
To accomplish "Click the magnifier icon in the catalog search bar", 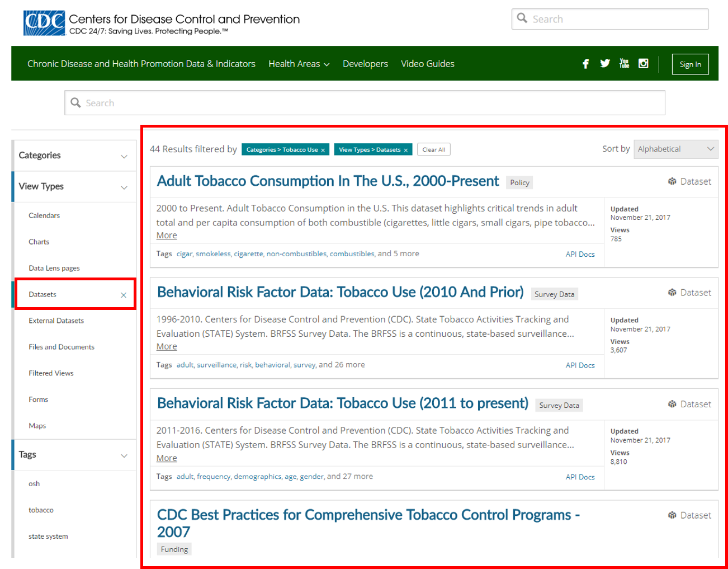I will point(76,103).
